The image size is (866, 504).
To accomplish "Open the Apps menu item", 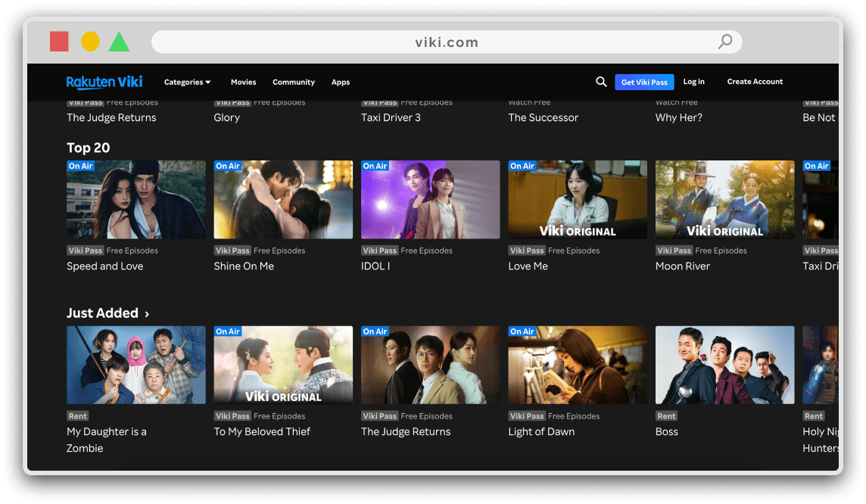I will coord(340,82).
